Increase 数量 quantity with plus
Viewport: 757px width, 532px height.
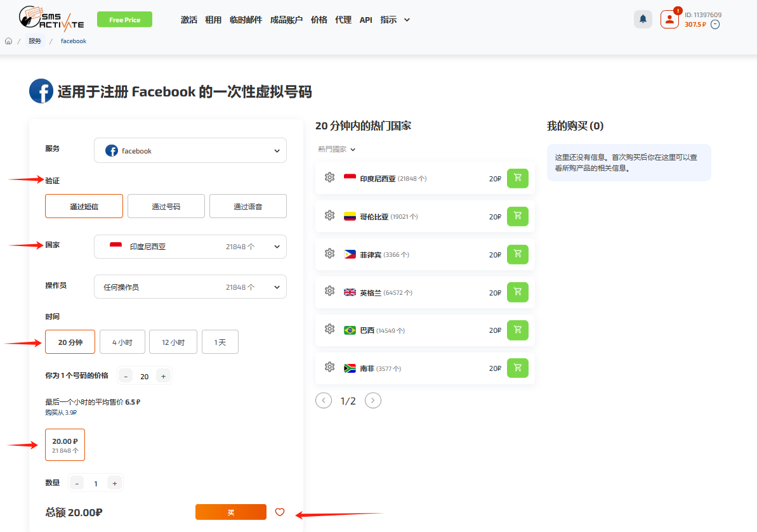tap(114, 483)
